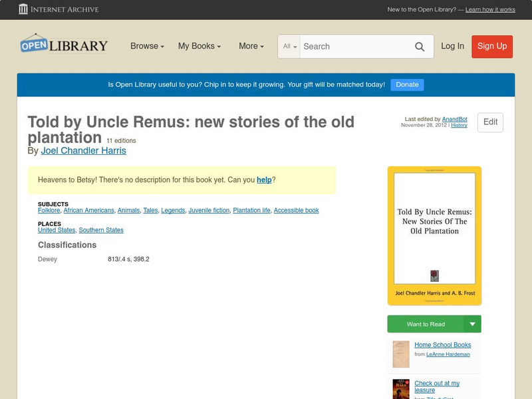The image size is (532, 399).
Task: Click the Internet Archive logo icon
Action: [23, 9]
